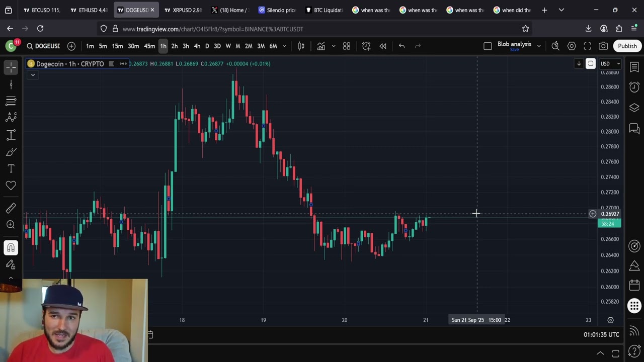Open the date range calendar button
The height and width of the screenshot is (362, 644).
[150, 334]
